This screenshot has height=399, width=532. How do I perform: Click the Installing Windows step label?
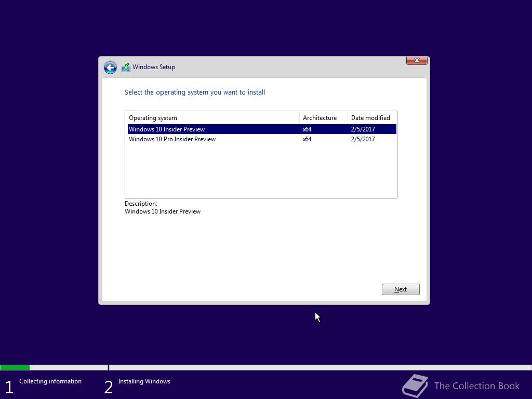pyautogui.click(x=144, y=381)
